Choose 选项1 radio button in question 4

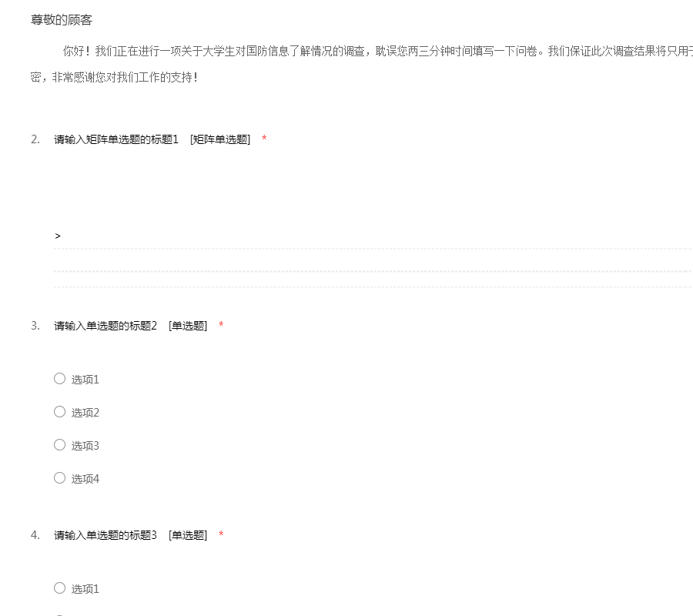(x=59, y=588)
